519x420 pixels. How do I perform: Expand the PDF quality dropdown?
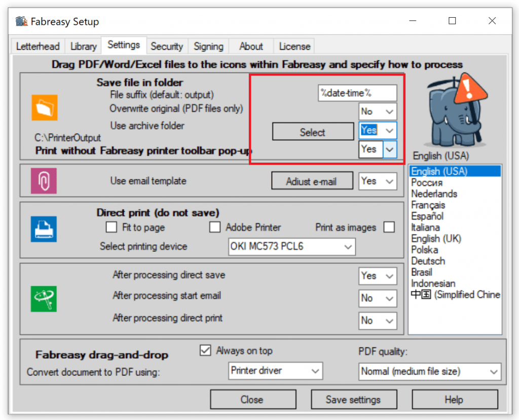pyautogui.click(x=429, y=371)
